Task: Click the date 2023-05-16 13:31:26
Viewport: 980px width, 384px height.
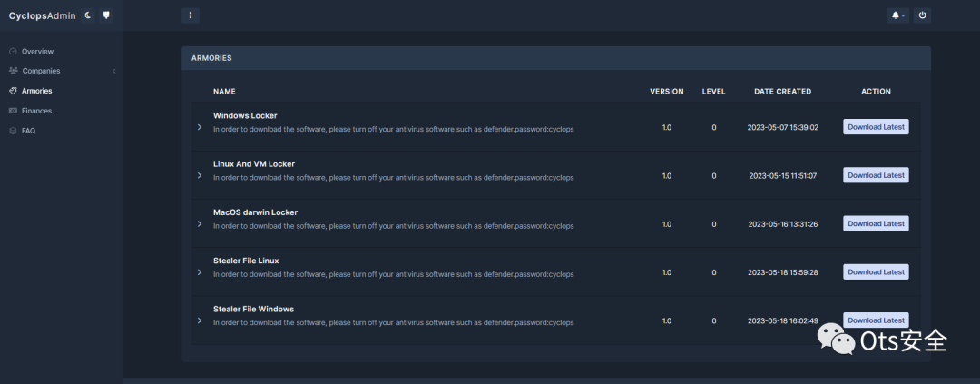Action: [x=782, y=224]
